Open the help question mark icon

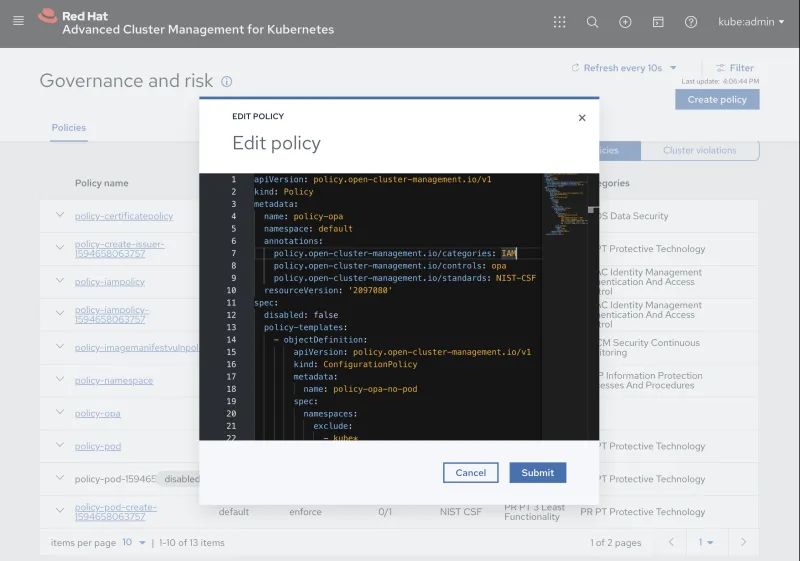tap(691, 22)
